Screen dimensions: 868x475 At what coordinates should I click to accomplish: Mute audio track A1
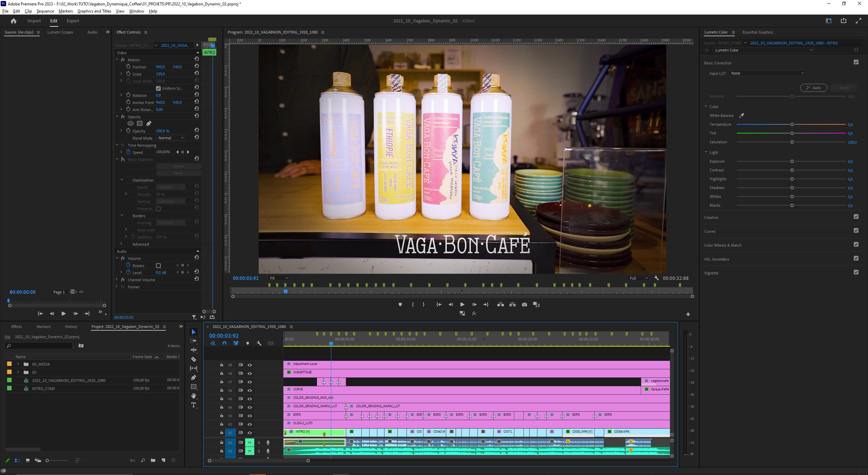(250, 442)
